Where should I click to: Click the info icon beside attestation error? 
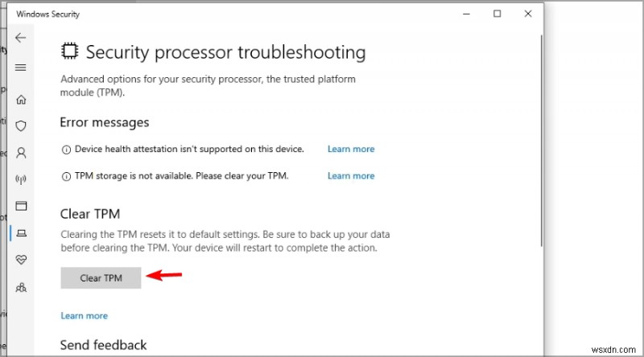click(66, 150)
